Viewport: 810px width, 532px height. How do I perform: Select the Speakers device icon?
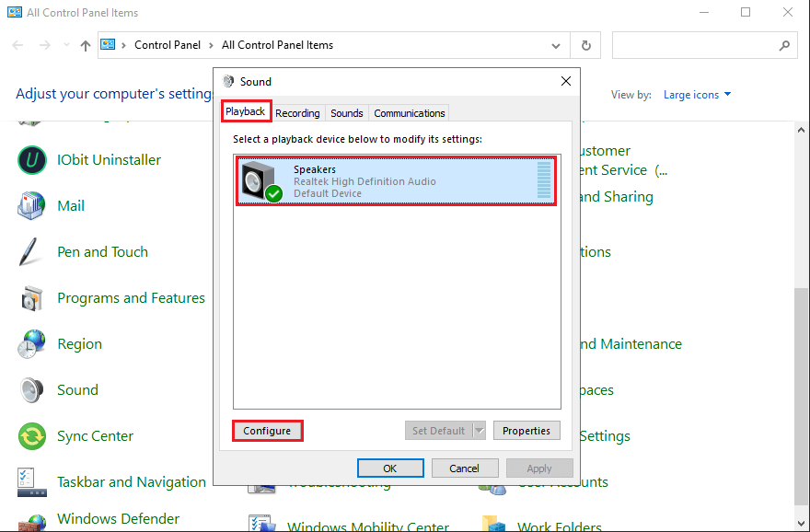[261, 180]
